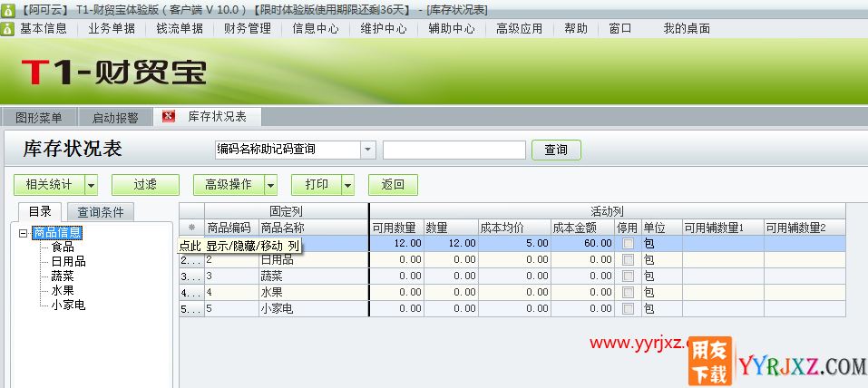The width and height of the screenshot is (868, 388).
Task: Click the 蔬菜 name cell in table
Action: pyautogui.click(x=313, y=276)
